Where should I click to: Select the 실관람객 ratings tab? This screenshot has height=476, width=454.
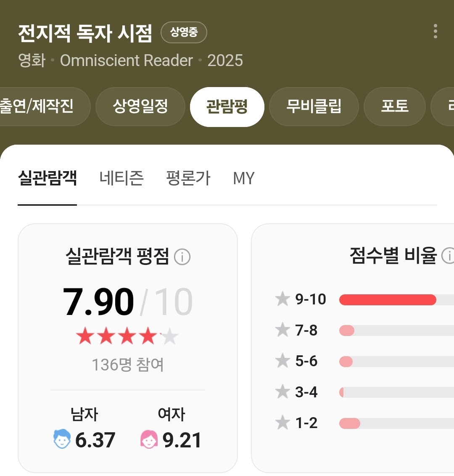pyautogui.click(x=47, y=178)
